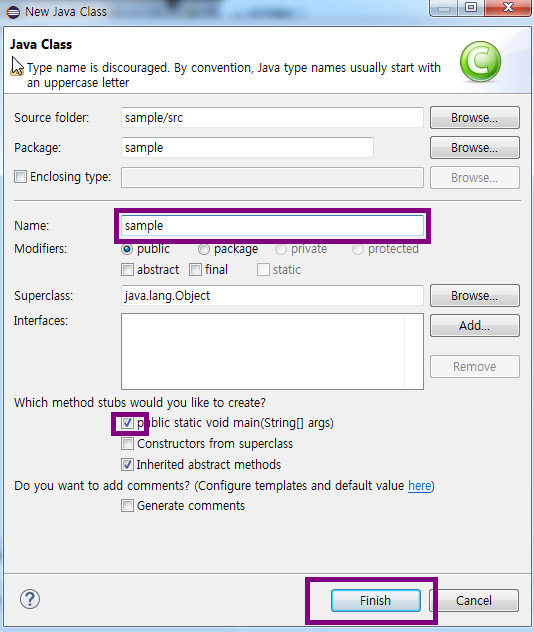Enable the Enclosing type checkbox
Image resolution: width=534 pixels, height=632 pixels.
tap(21, 177)
